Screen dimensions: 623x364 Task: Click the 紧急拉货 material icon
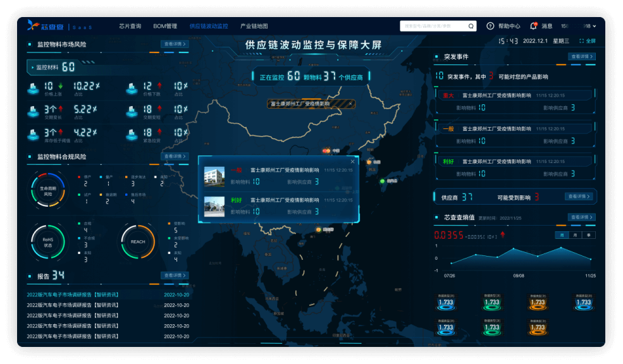click(x=132, y=133)
